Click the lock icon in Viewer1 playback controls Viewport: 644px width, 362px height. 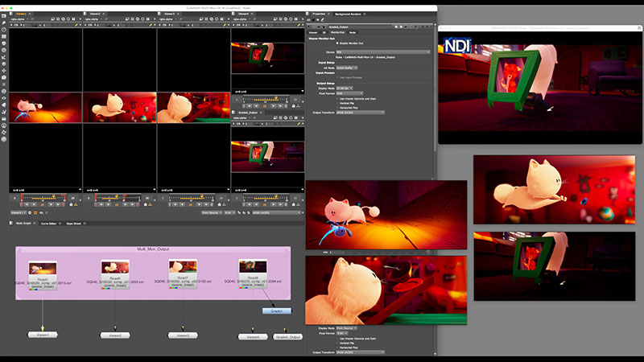(x=72, y=204)
